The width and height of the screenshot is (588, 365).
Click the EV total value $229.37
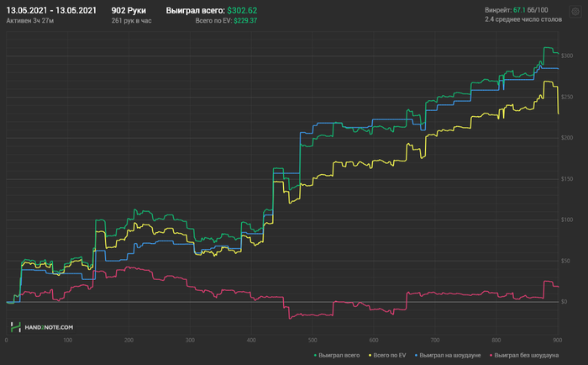pyautogui.click(x=245, y=21)
